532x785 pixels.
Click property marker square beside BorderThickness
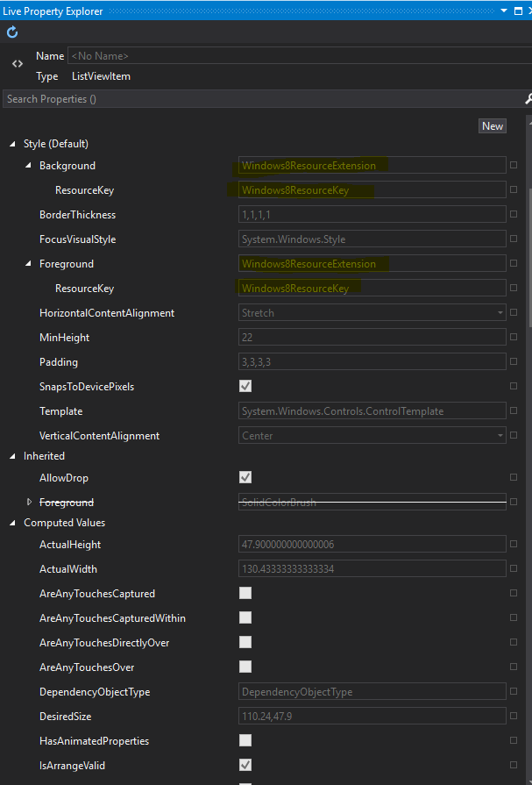(514, 214)
